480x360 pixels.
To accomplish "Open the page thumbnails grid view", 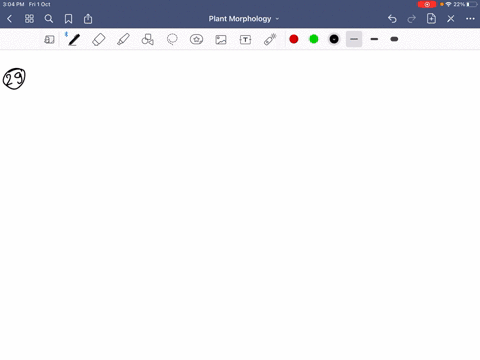I will click(29, 19).
